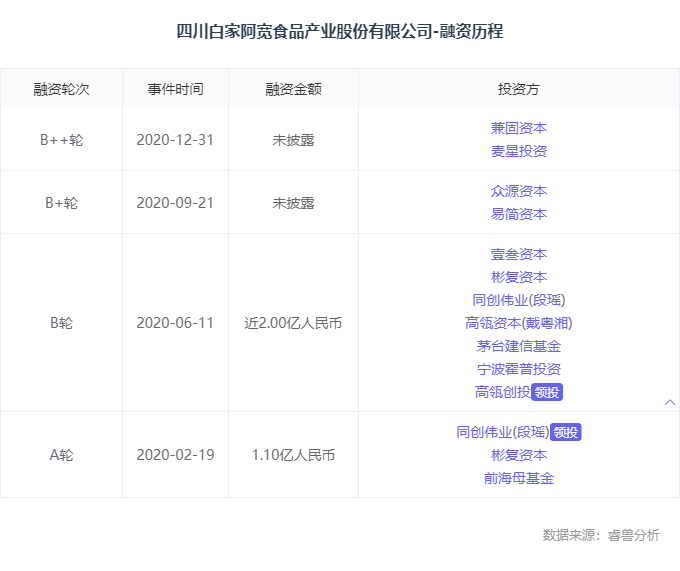Open 彬复资本 in the B轮 row

tap(518, 277)
